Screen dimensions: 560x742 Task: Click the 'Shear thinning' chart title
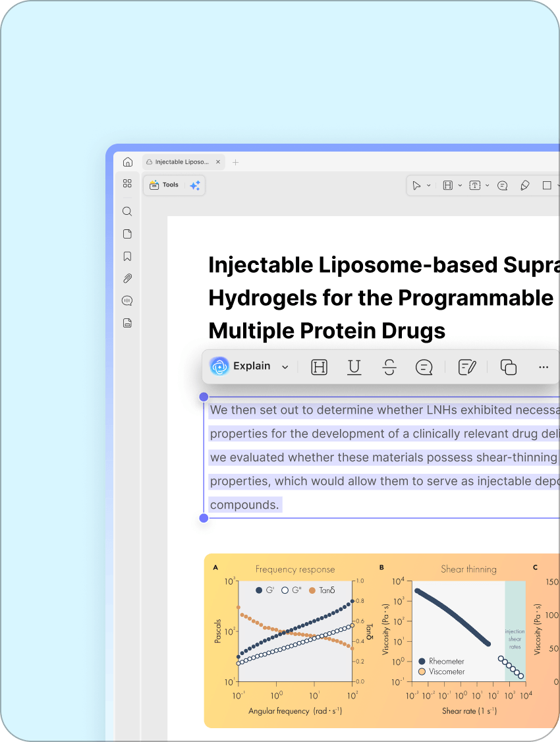click(x=468, y=569)
